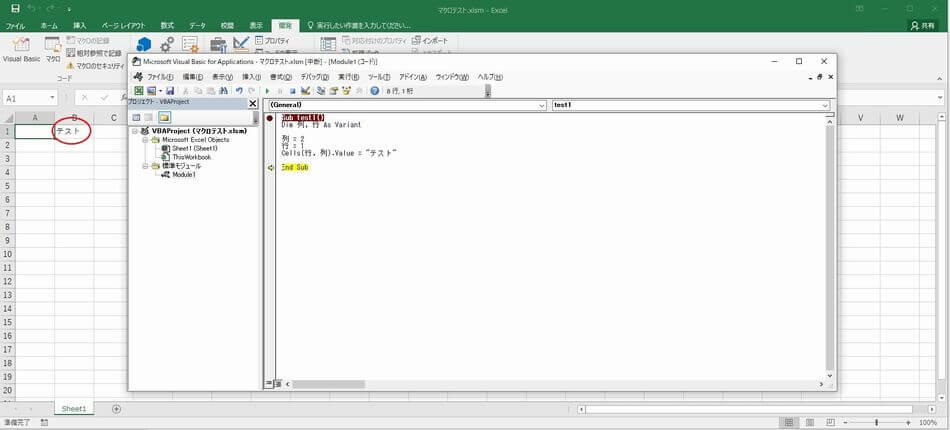Select the Sheet1 worksheet tab
950x430 pixels.
point(74,409)
